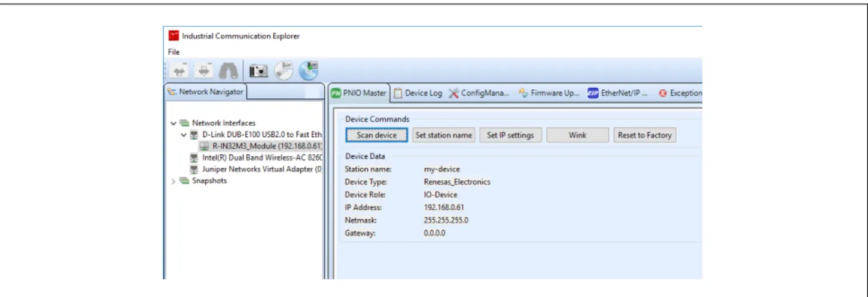Viewport: 868px width, 297px height.
Task: Click the Intel Dual Band Wireless adapter icon
Action: (x=194, y=158)
